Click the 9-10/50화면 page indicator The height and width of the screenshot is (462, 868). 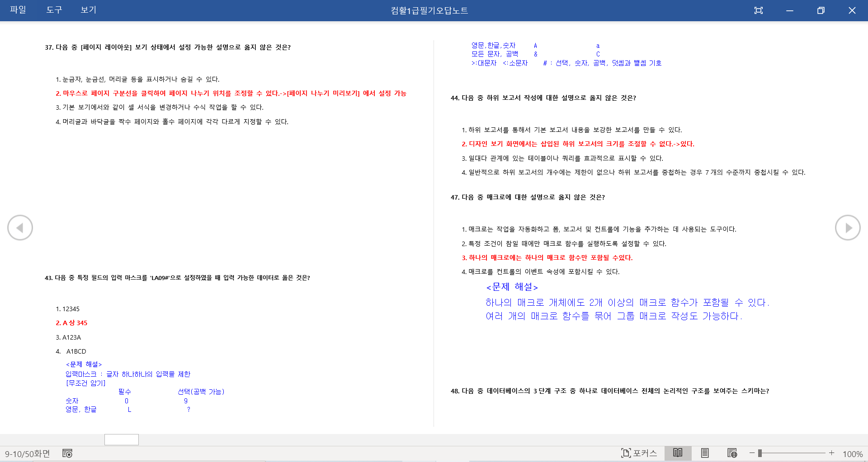[28, 453]
